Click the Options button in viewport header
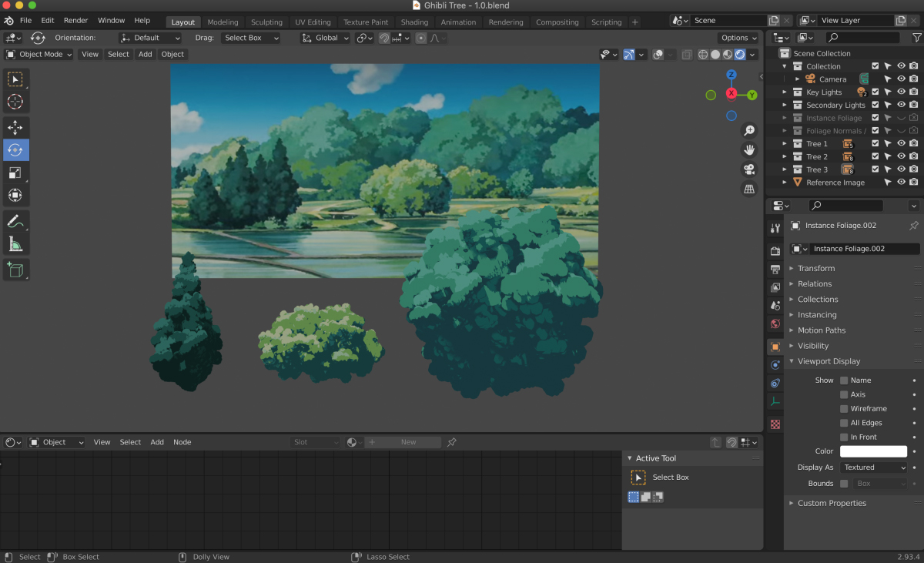The image size is (924, 563). coord(739,38)
